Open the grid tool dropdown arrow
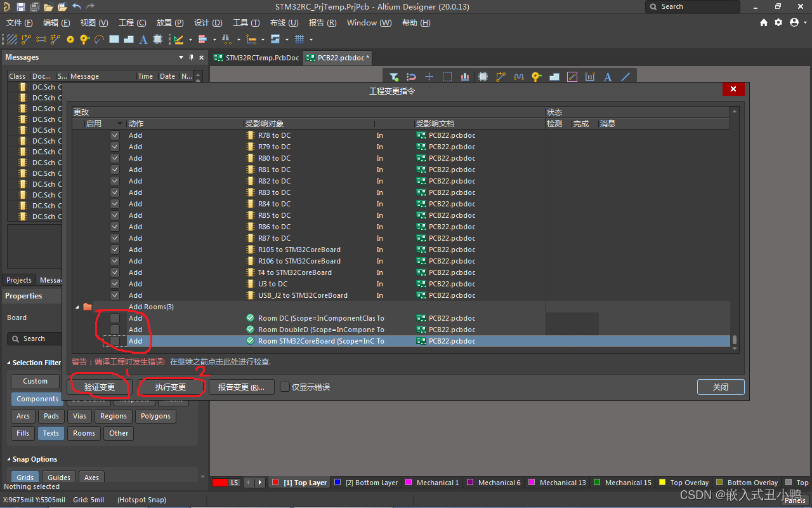The width and height of the screenshot is (812, 508). [311, 39]
